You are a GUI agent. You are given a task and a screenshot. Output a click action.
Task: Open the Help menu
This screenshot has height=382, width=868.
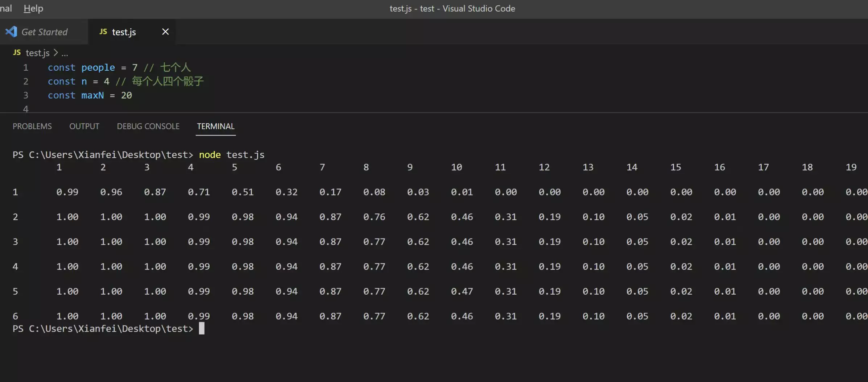pos(33,8)
